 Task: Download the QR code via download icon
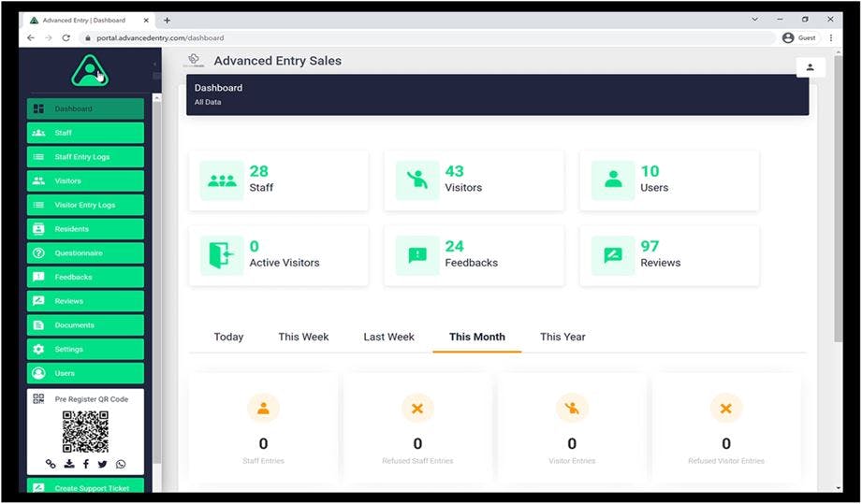69,464
